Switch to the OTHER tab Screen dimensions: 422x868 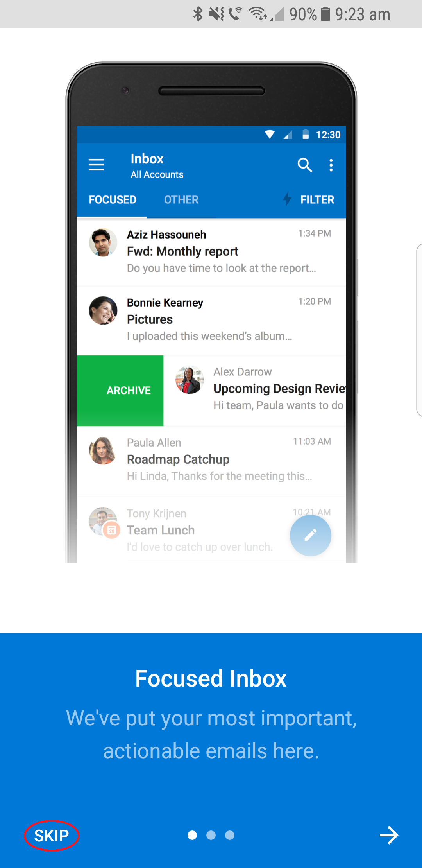coord(181,200)
